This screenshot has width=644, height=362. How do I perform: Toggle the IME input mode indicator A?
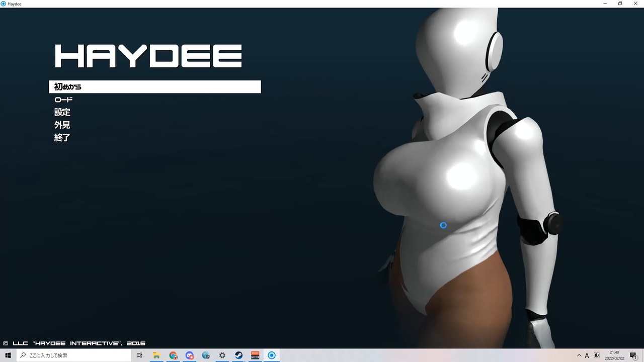587,355
